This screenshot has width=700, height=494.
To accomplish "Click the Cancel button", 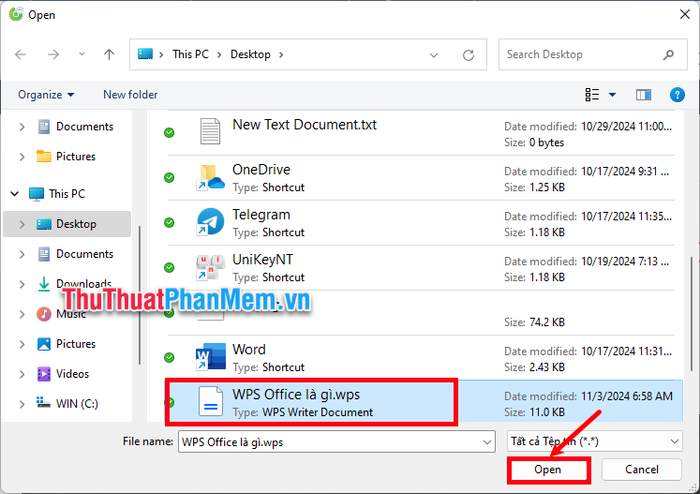I will point(642,469).
